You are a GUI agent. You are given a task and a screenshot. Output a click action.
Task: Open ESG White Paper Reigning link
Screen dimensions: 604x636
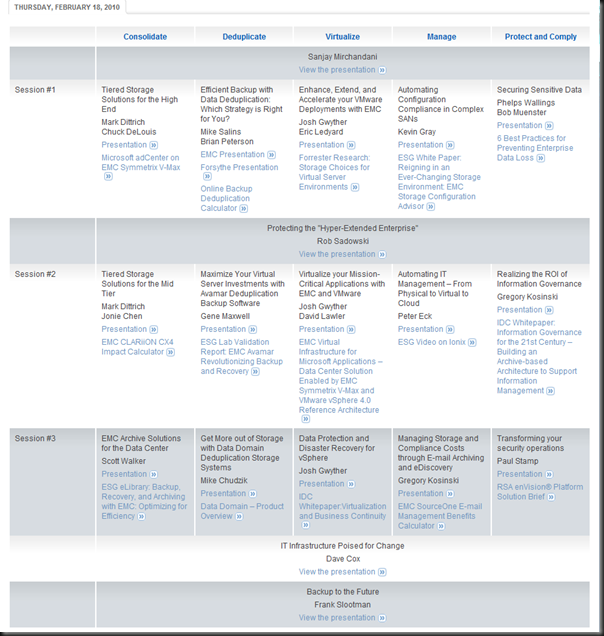tap(439, 182)
